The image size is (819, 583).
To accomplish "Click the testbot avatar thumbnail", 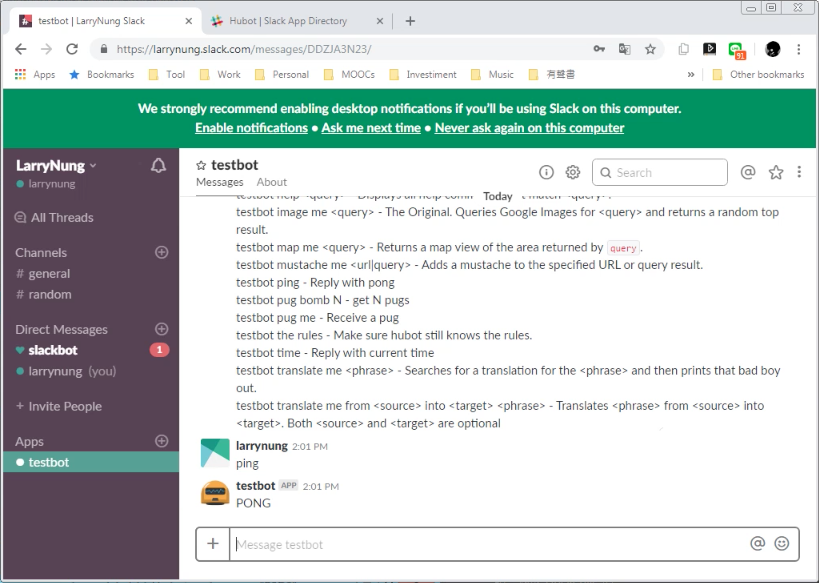I will [215, 493].
